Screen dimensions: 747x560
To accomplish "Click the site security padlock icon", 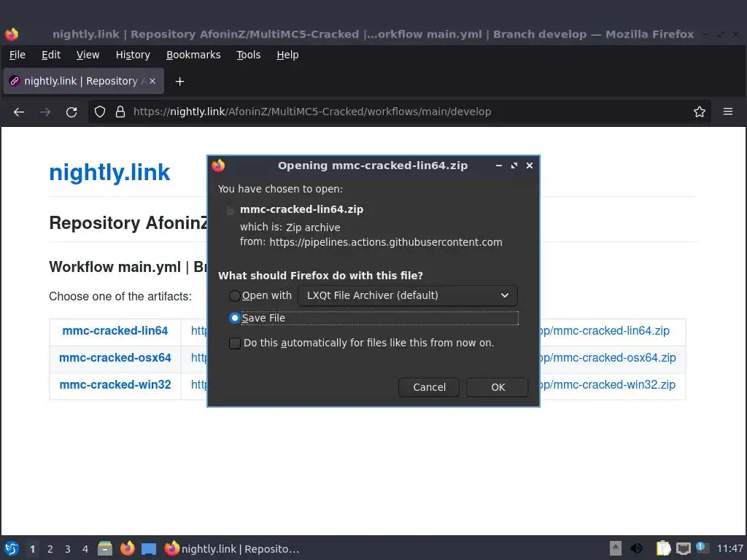I will click(x=120, y=112).
